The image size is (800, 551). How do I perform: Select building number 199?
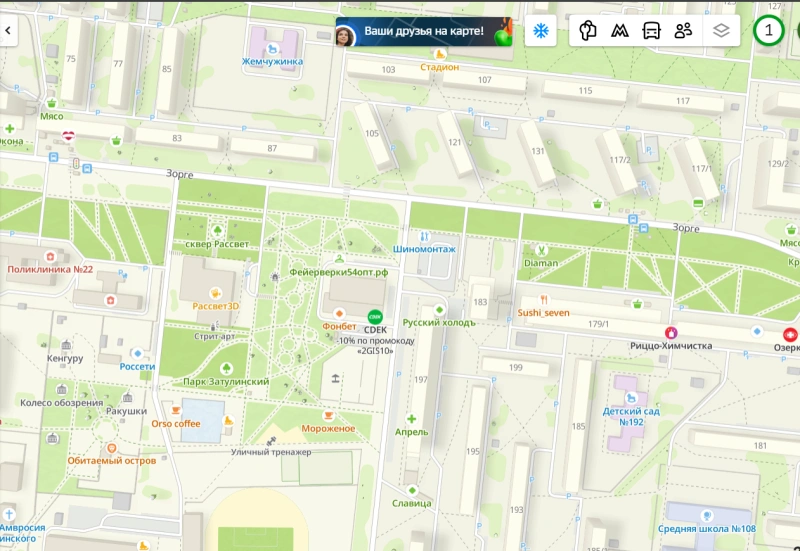515,367
